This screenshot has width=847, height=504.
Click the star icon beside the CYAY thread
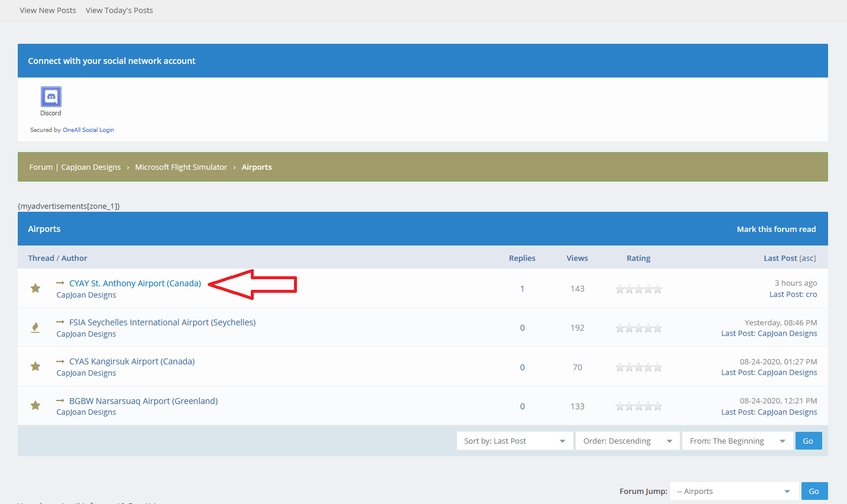[x=35, y=288]
